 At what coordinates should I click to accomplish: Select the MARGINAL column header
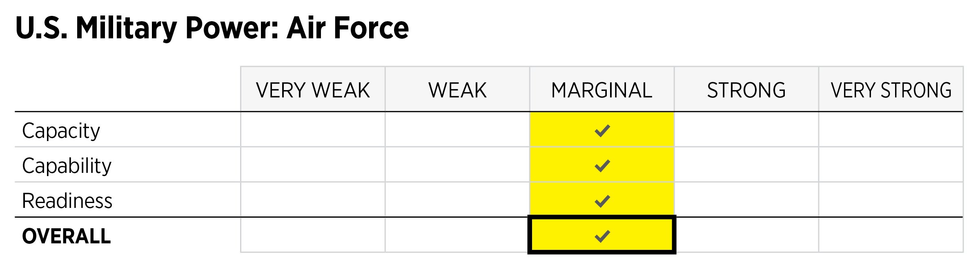[602, 90]
